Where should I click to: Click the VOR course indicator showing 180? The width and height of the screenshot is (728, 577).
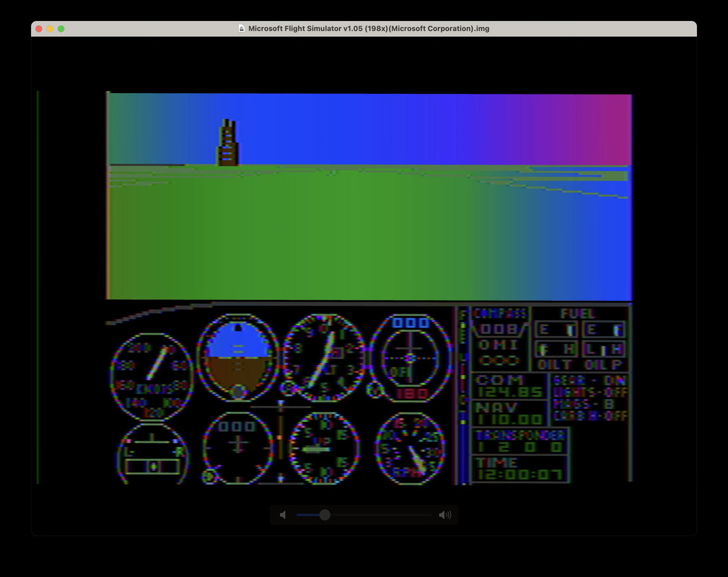tap(411, 358)
